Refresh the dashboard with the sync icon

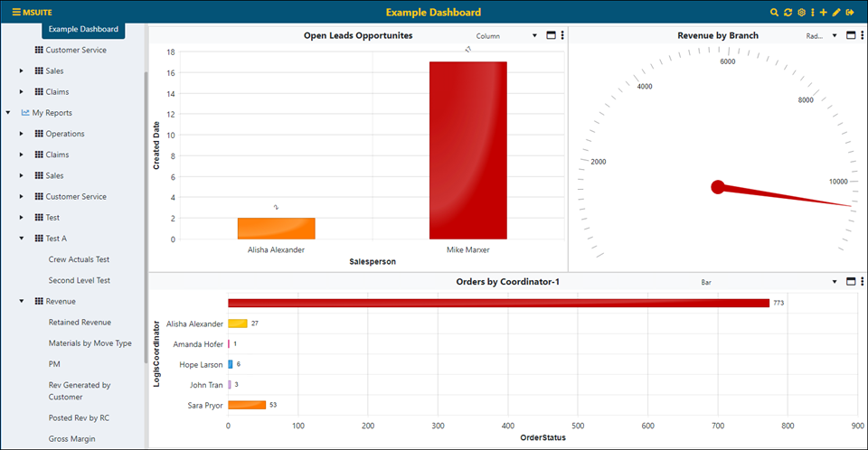[788, 13]
